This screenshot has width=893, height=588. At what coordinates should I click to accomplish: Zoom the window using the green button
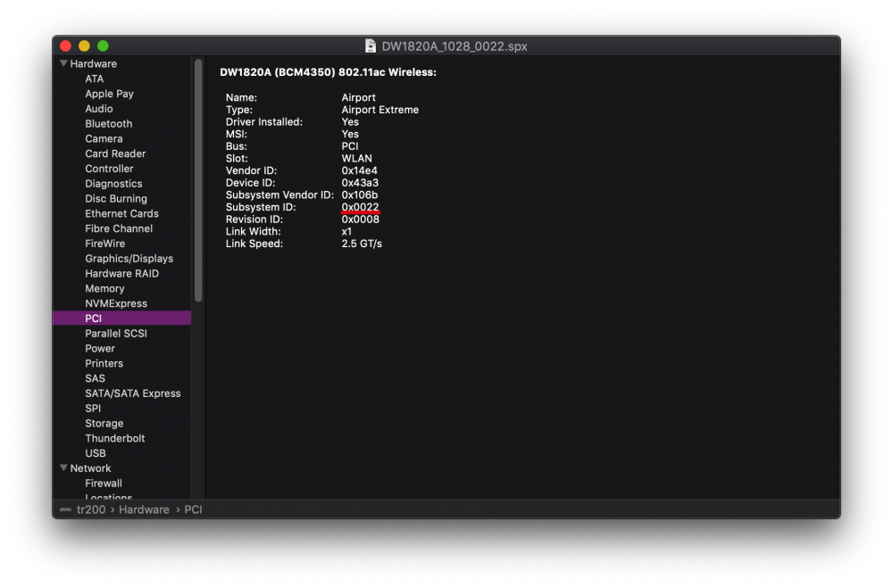[x=103, y=46]
